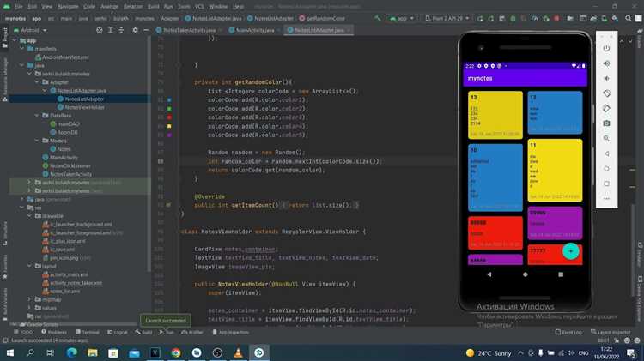
Task: Collapse the drawable resource folder
Action: tap(30, 215)
